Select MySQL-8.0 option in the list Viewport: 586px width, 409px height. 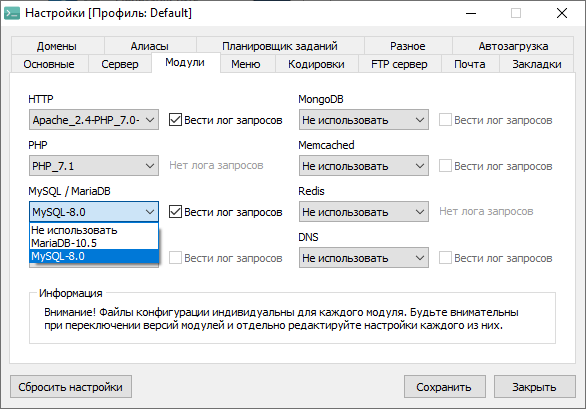[94, 256]
